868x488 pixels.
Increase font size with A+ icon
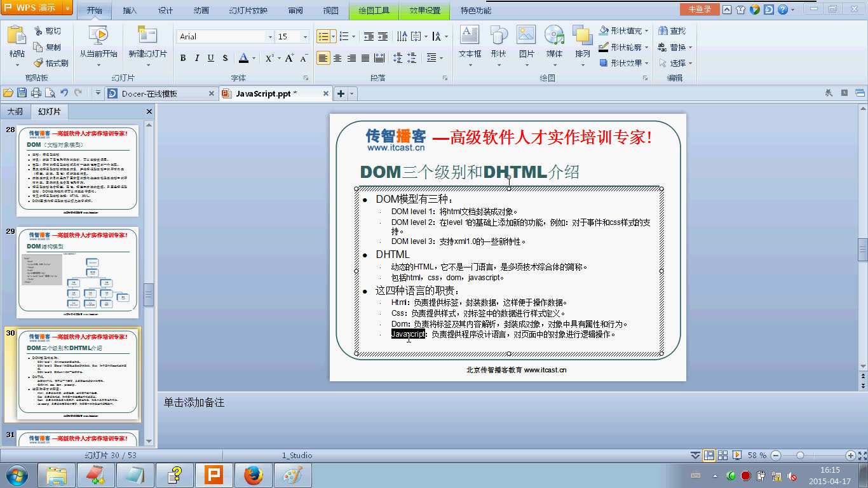289,58
